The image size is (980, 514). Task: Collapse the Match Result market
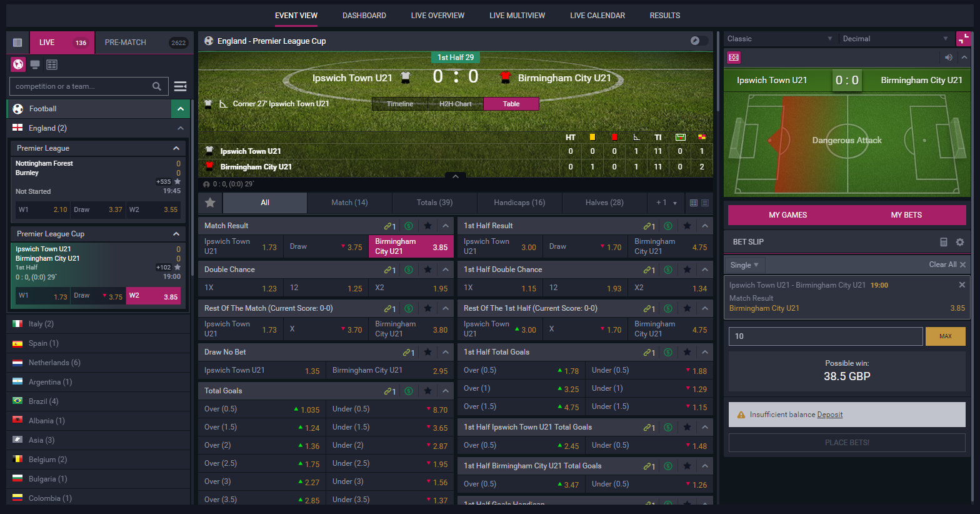tap(446, 226)
